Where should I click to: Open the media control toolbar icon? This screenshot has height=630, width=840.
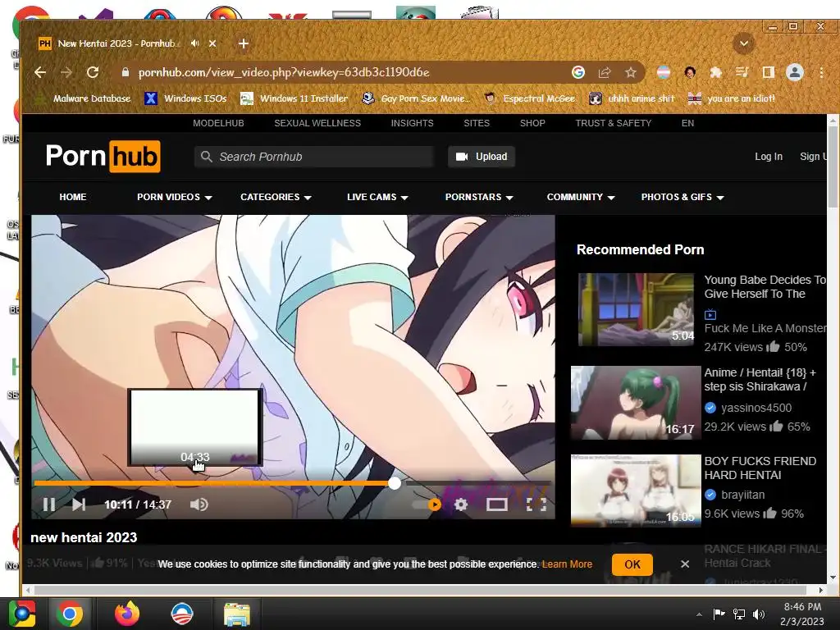coord(742,72)
